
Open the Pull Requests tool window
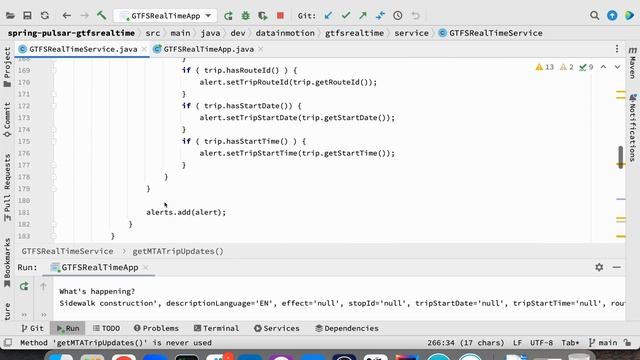pyautogui.click(x=7, y=188)
